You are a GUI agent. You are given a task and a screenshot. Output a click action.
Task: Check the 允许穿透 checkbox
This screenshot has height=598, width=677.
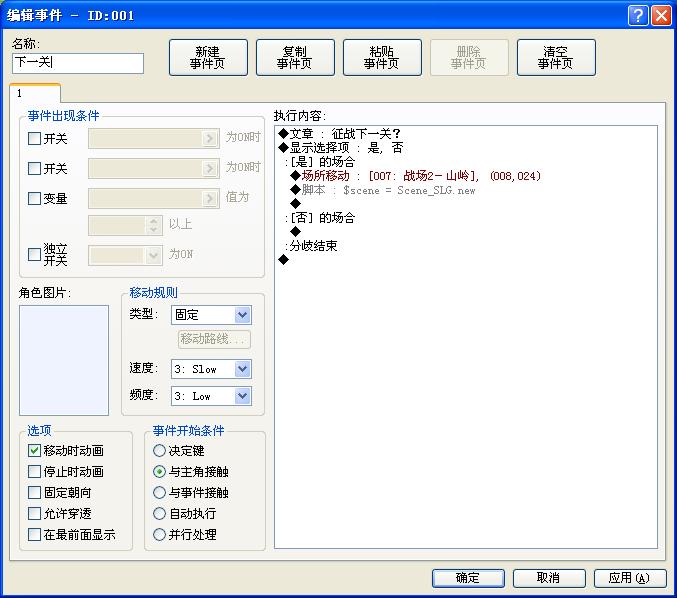coord(34,513)
